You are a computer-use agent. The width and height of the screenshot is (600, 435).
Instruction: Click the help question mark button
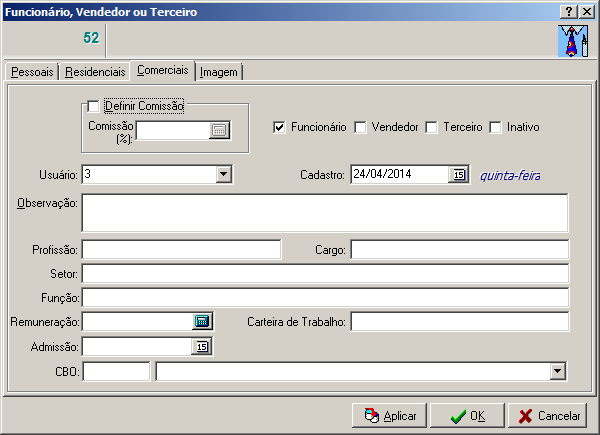click(568, 11)
